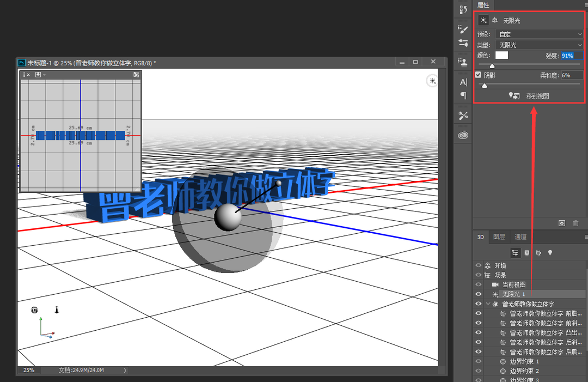Toggle visibility of 无限光 1 light
This screenshot has width=588, height=382.
(x=479, y=294)
